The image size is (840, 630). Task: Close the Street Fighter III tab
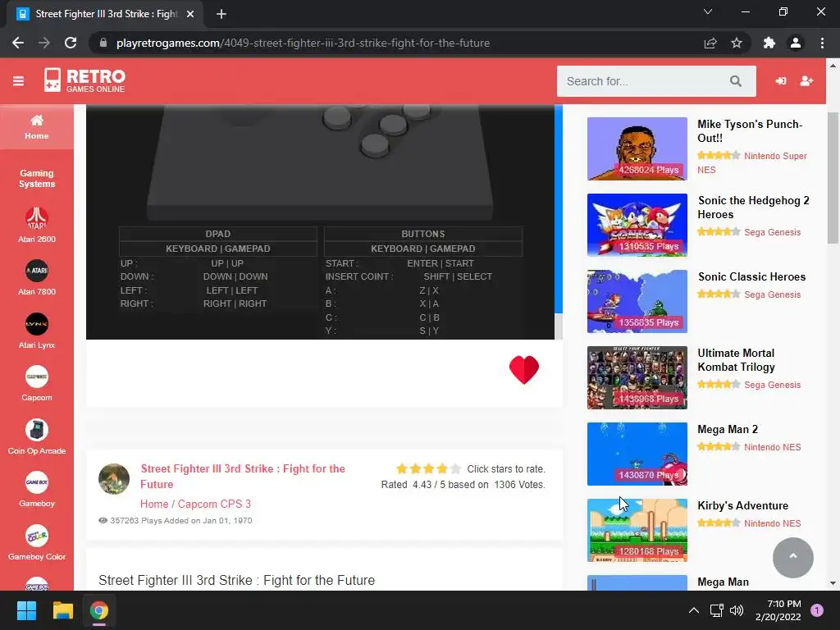pyautogui.click(x=190, y=14)
